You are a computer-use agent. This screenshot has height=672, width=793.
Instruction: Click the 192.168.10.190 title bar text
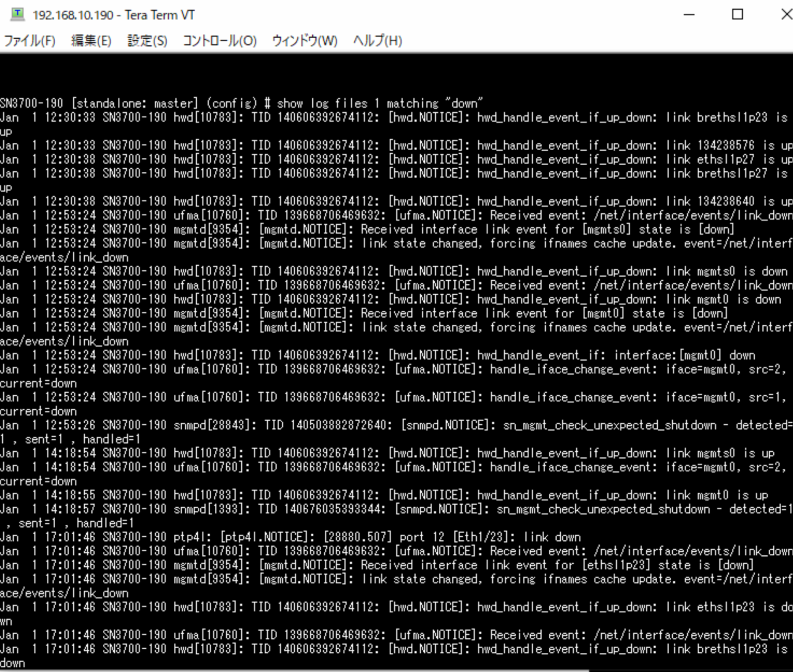pyautogui.click(x=114, y=15)
